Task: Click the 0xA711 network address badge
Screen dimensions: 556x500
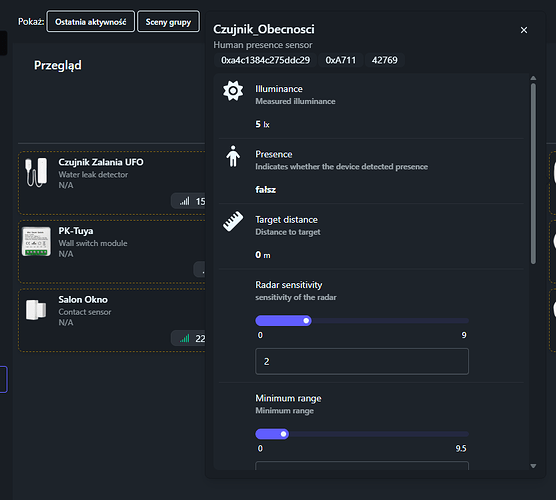Action: click(340, 60)
